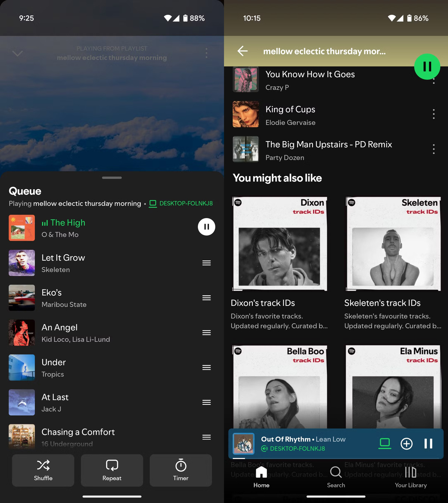This screenshot has height=503, width=448.
Task: Open options for King of Cups
Action: tap(433, 114)
